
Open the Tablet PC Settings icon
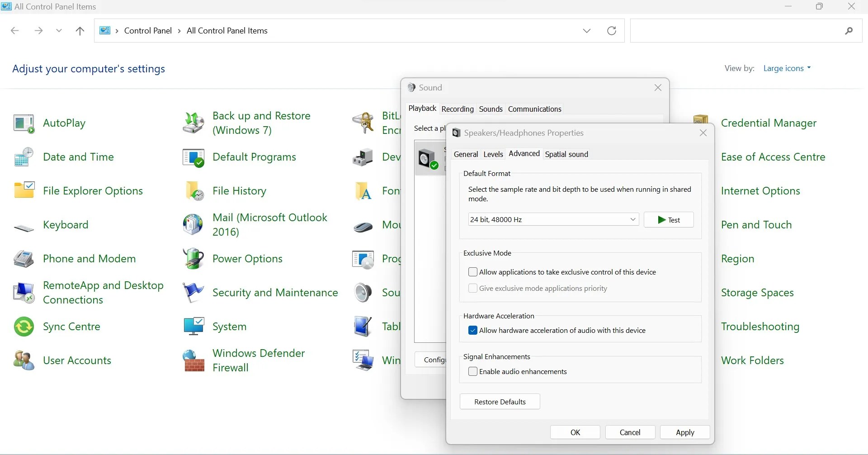363,327
